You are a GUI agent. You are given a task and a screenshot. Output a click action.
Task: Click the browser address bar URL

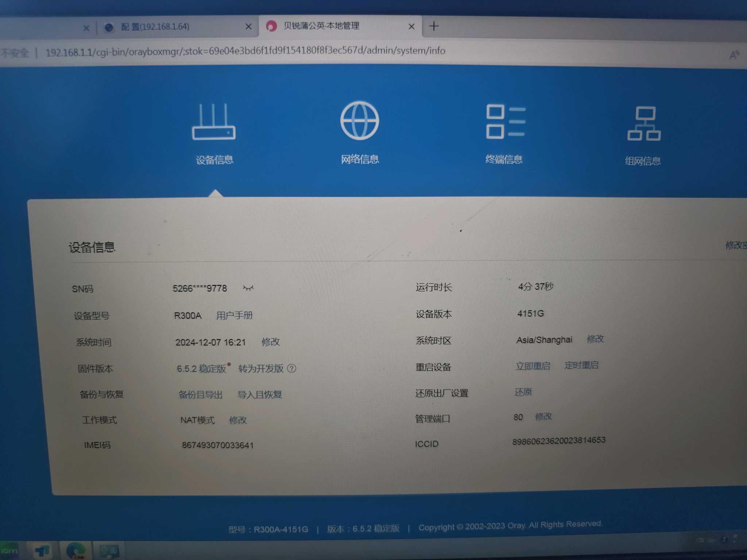click(x=245, y=51)
